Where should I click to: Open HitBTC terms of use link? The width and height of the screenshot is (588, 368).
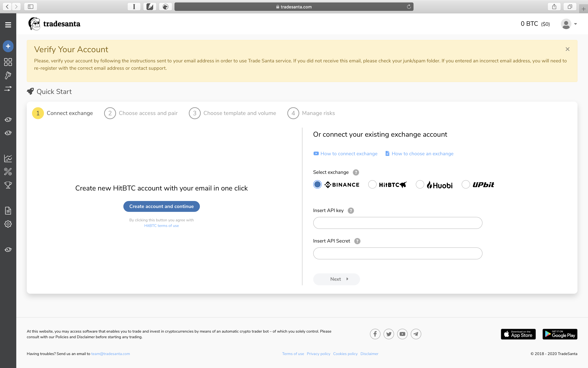pos(162,226)
